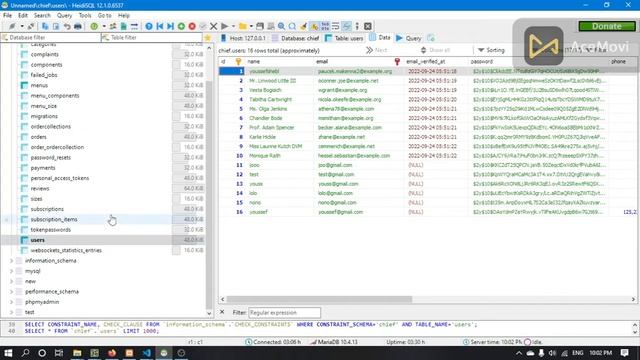Jump to last row icon

pos(171,26)
